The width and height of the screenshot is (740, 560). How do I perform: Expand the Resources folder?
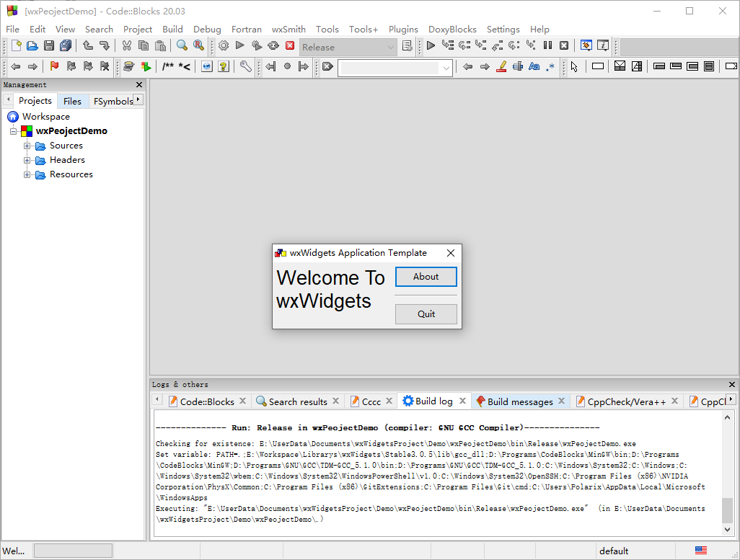tap(27, 175)
